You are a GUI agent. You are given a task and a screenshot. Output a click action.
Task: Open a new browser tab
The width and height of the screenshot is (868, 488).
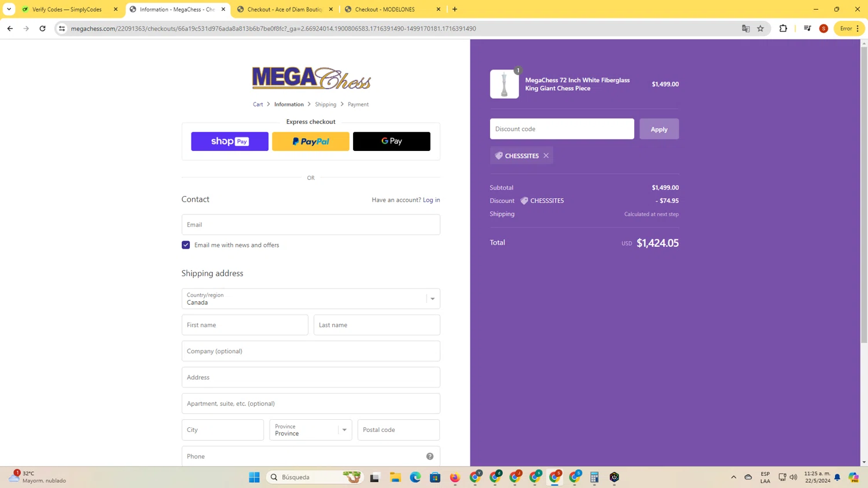[455, 9]
